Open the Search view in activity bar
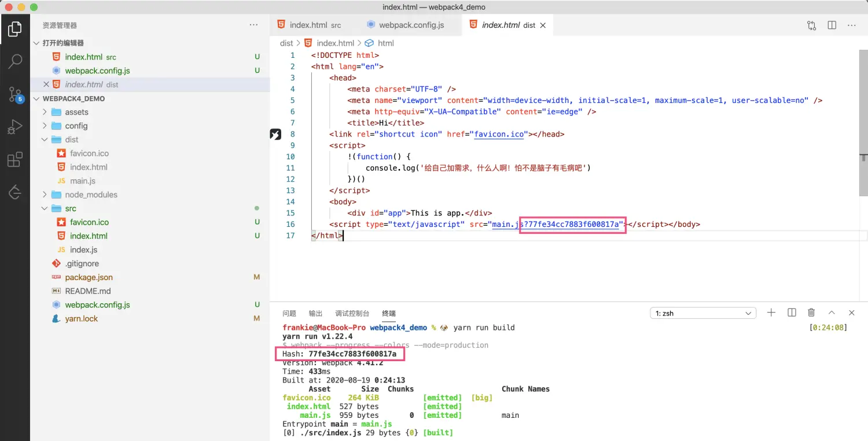The image size is (868, 441). pos(15,61)
